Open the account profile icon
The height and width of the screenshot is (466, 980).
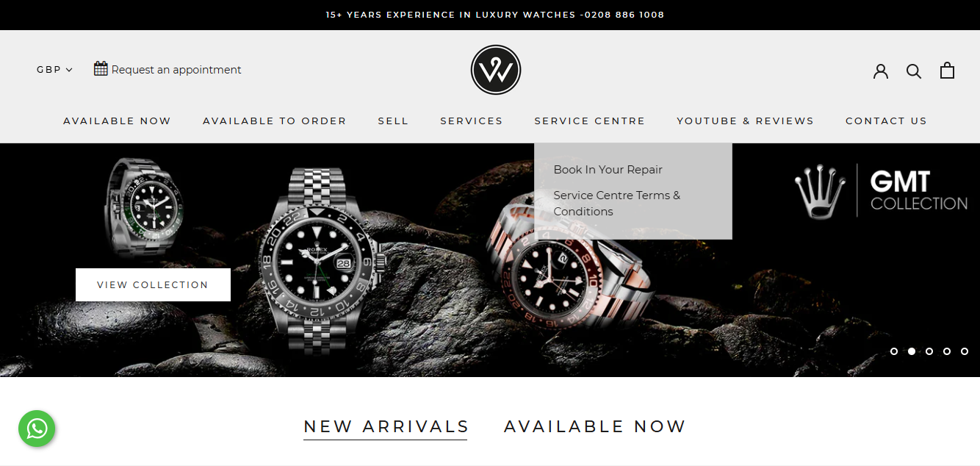tap(881, 71)
